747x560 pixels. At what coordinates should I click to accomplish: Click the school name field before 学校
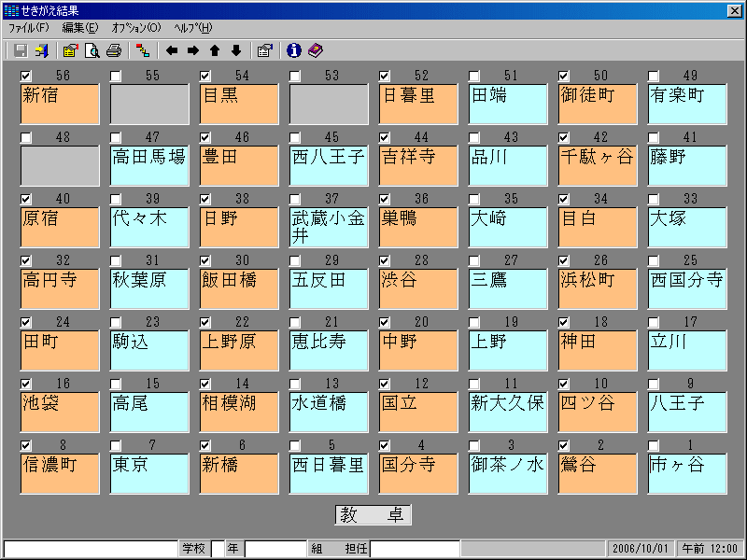[x=91, y=548]
